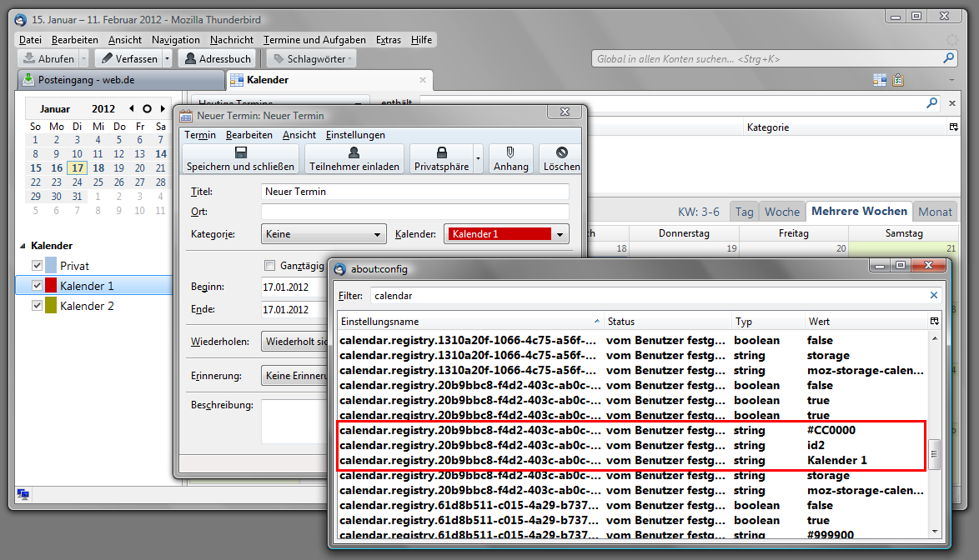Image resolution: width=979 pixels, height=560 pixels.
Task: Open the Termin menu in event dialog
Action: coord(200,135)
